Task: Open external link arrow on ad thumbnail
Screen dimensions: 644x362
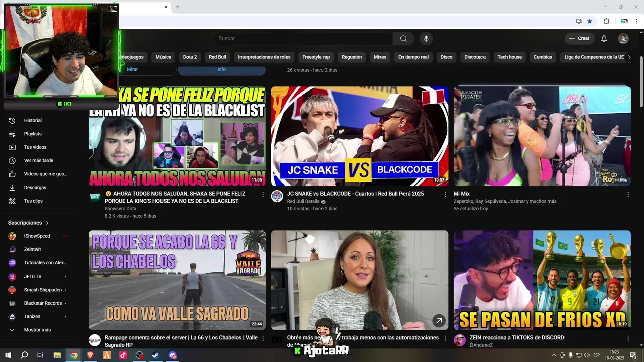Action: 439,321
